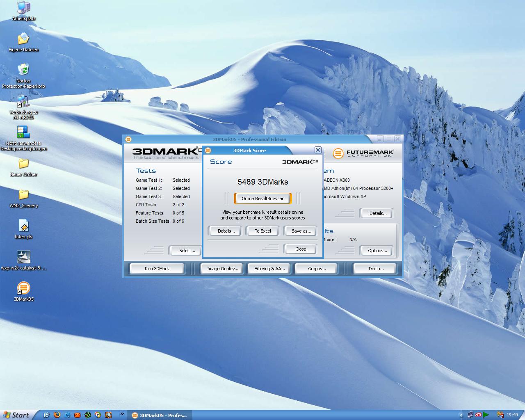Click the magnifier quick launch icon
525x420 pixels.
tap(108, 415)
